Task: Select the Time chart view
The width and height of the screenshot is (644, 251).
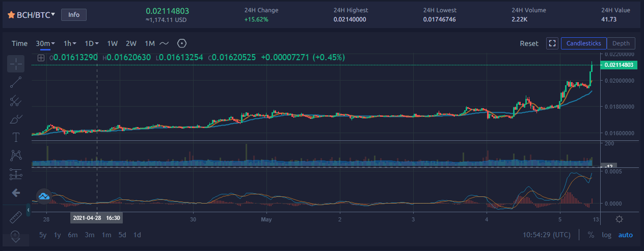Action: coord(20,43)
